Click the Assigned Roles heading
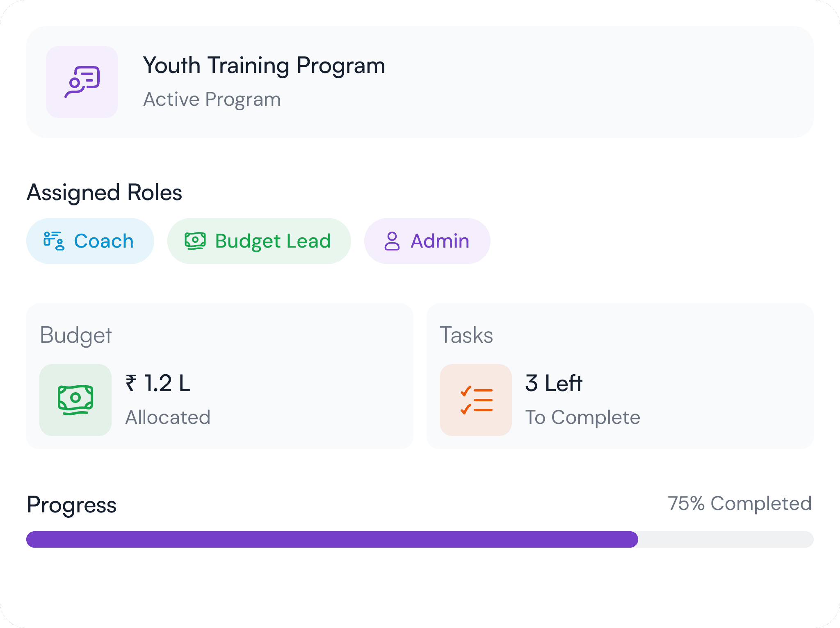 point(105,193)
